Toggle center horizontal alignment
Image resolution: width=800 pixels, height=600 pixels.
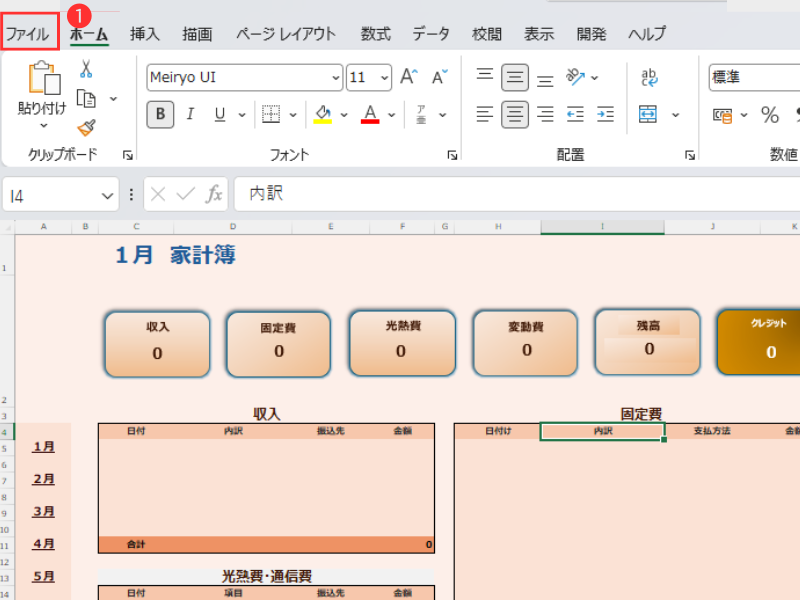coord(515,115)
